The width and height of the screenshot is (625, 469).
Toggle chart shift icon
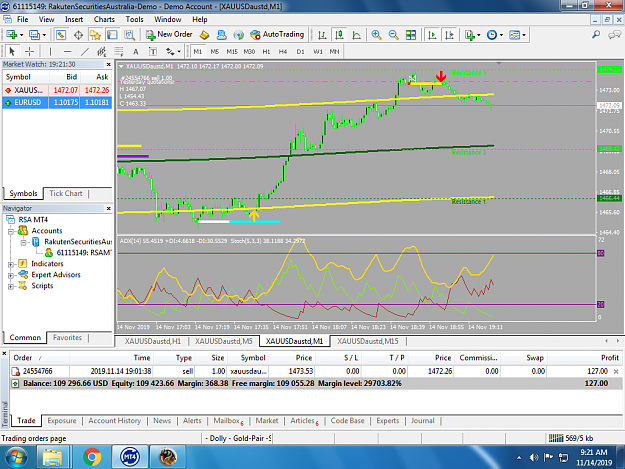(449, 35)
